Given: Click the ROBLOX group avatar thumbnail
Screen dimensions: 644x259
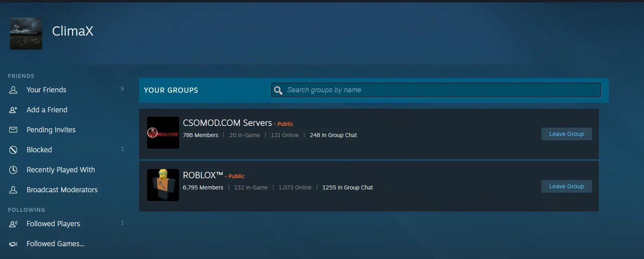Looking at the screenshot, I should [x=163, y=185].
